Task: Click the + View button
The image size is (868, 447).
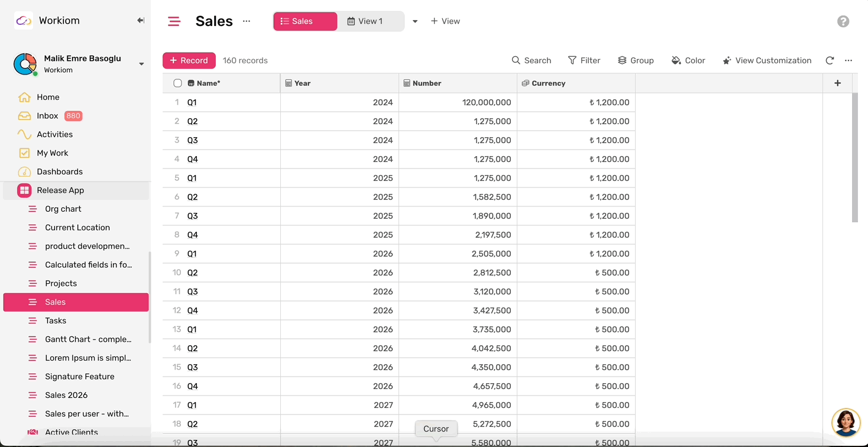Action: point(445,21)
